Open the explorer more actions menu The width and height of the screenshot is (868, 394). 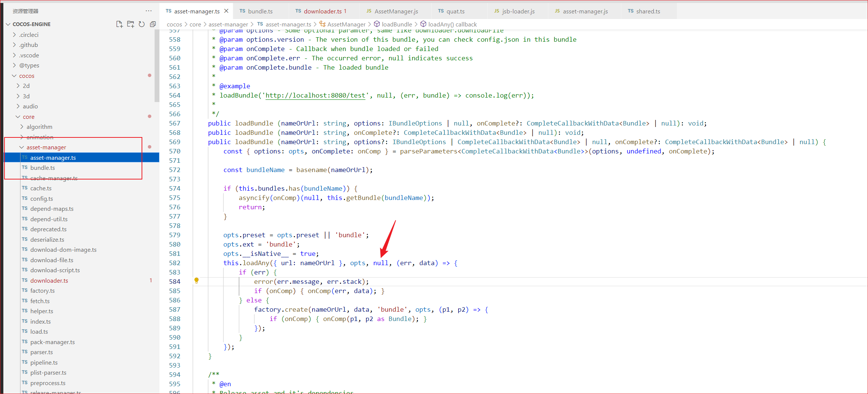[149, 11]
